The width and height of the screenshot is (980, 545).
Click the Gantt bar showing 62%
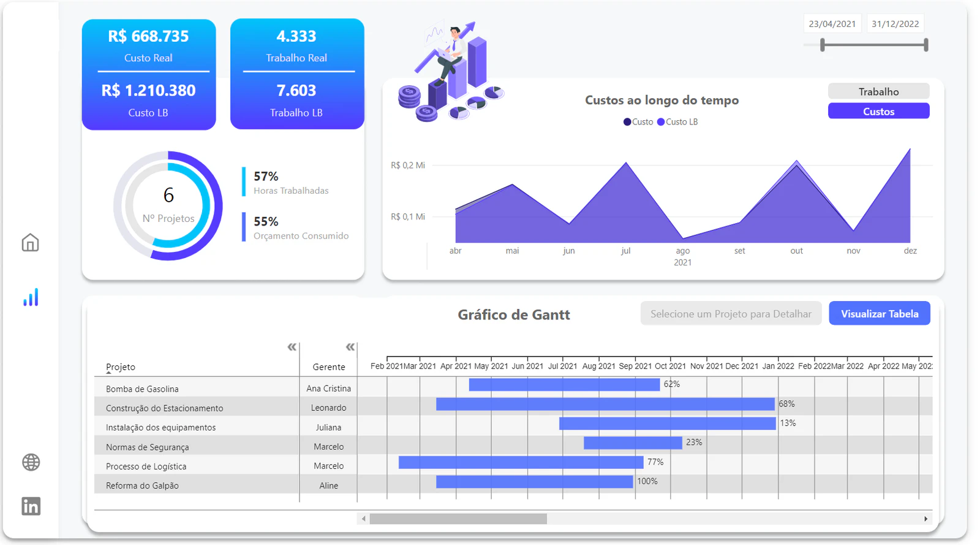point(564,384)
